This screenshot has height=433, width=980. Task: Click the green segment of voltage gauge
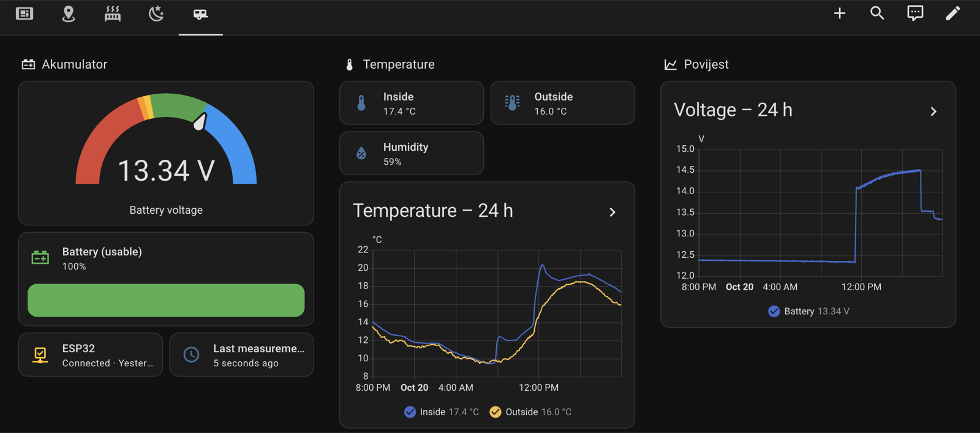tap(178, 105)
